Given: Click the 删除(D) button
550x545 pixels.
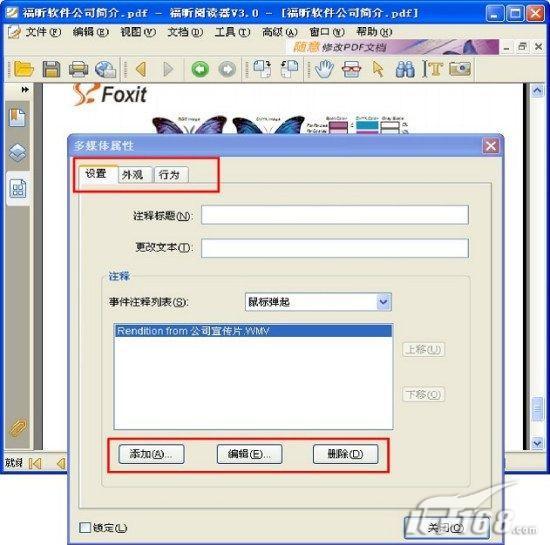Looking at the screenshot, I should (346, 454).
